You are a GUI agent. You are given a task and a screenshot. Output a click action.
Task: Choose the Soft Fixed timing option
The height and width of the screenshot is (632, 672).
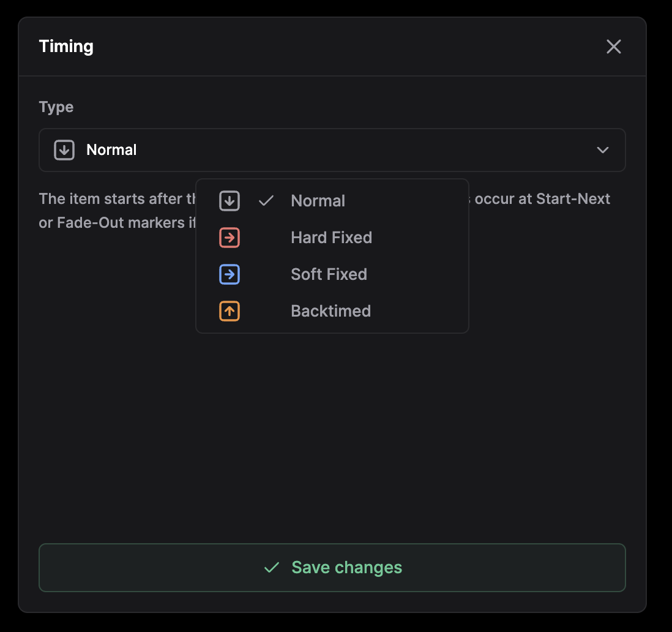click(x=329, y=274)
